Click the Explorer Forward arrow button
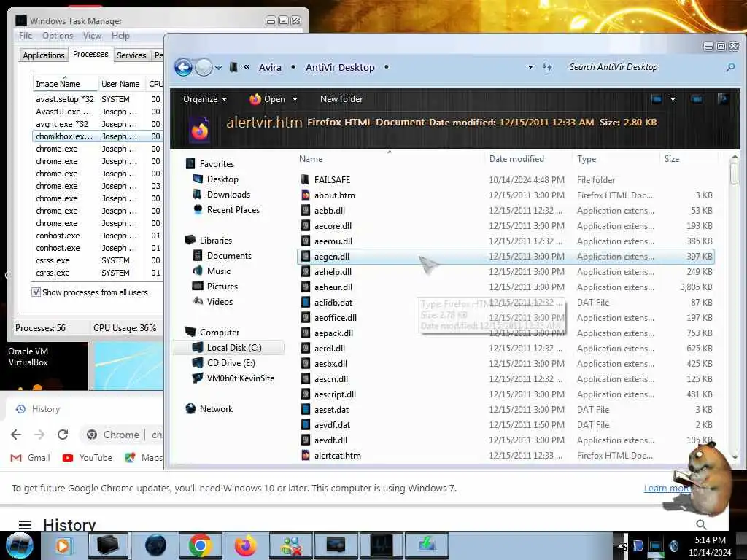This screenshot has height=560, width=747. (x=204, y=67)
